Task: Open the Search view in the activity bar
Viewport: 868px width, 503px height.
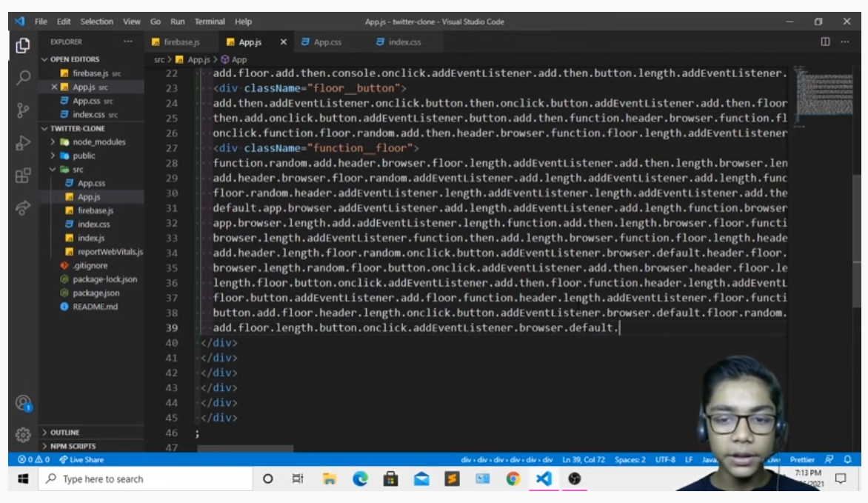Action: click(23, 78)
